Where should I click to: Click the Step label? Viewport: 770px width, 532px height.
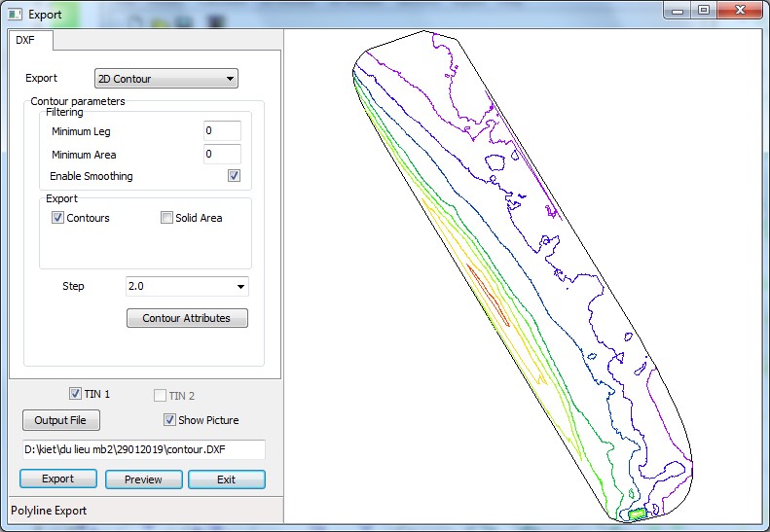pos(73,286)
